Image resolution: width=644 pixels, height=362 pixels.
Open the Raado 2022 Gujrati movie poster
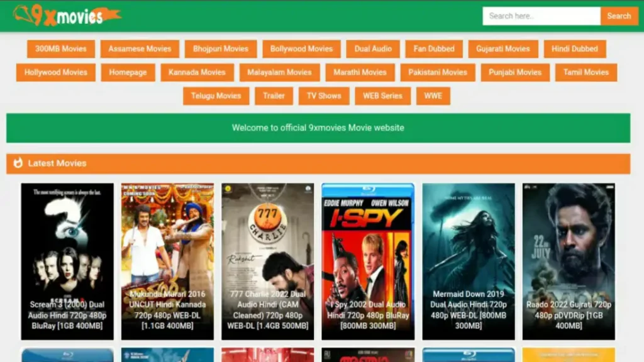point(569,261)
